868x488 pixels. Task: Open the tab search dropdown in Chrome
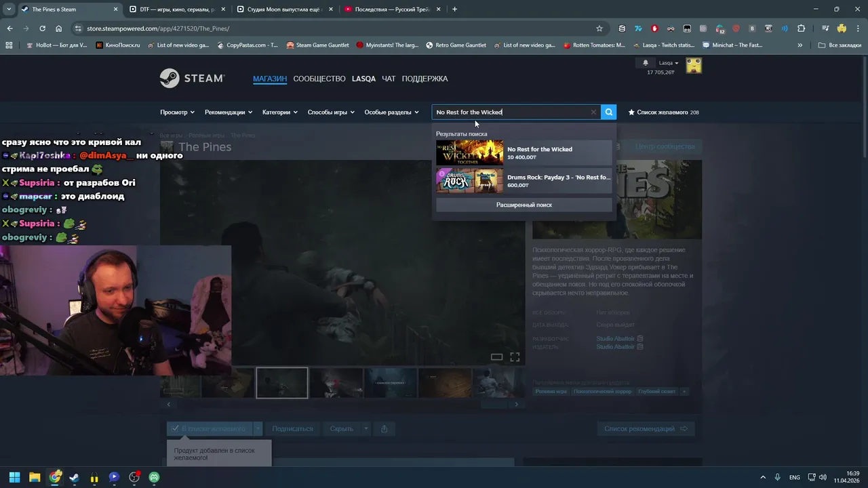(9, 9)
